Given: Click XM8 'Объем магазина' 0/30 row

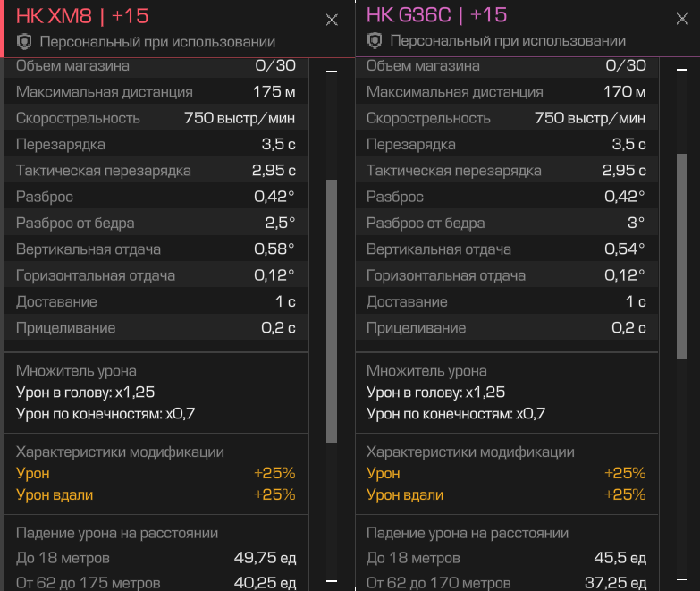Looking at the screenshot, I should pos(156,68).
